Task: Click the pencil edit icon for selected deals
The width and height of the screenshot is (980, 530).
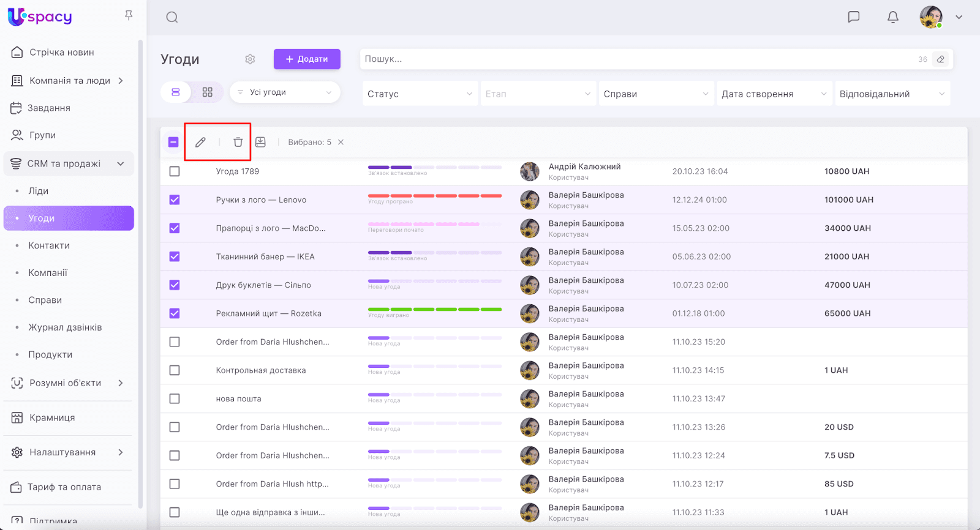Action: pyautogui.click(x=200, y=142)
